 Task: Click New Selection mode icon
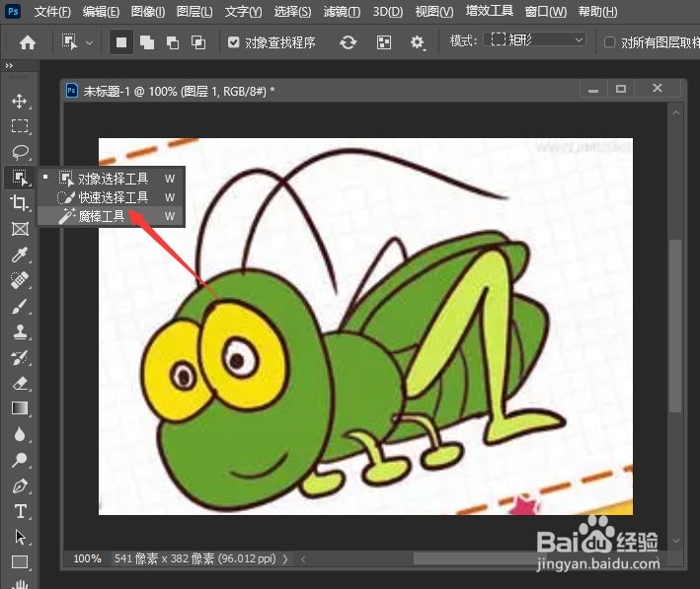point(121,42)
